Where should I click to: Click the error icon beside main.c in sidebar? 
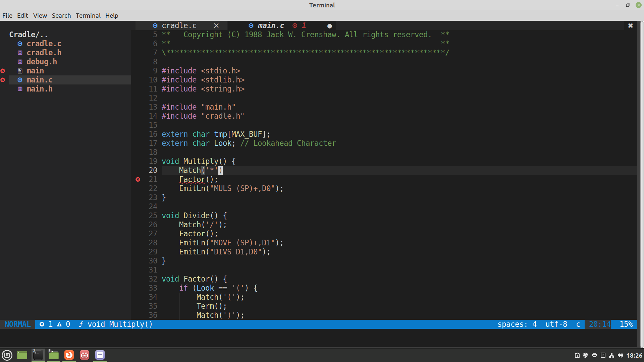click(3, 80)
